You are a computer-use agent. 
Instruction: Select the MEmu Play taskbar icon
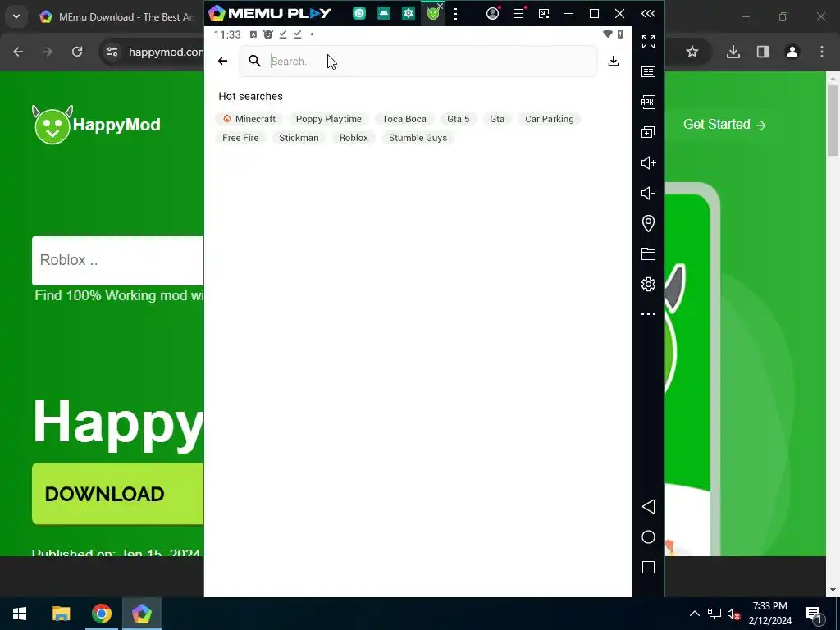point(142,614)
